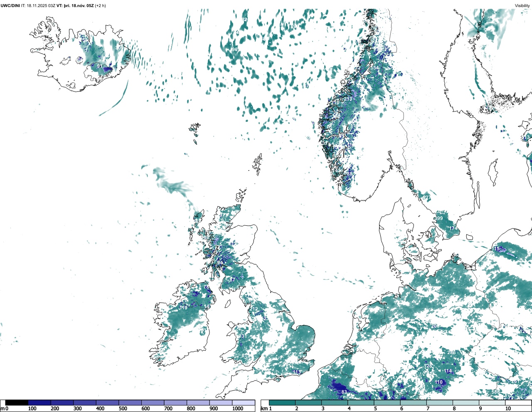Click the "km" unit label on legend
The width and height of the screenshot is (532, 412).
(265, 409)
